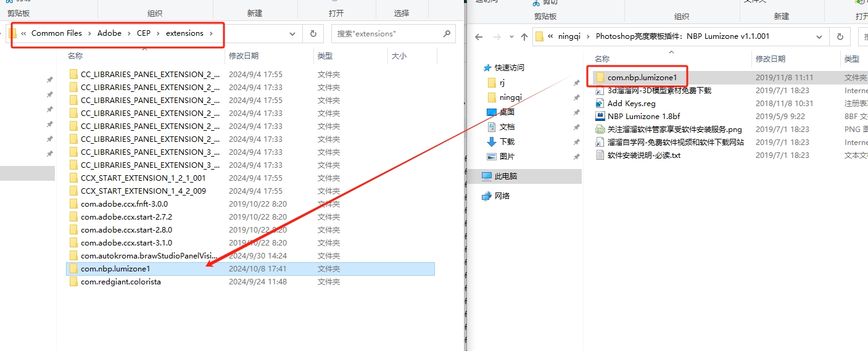Select NBP Lumizone 1.8bf file icon
The width and height of the screenshot is (868, 351).
[x=600, y=116]
